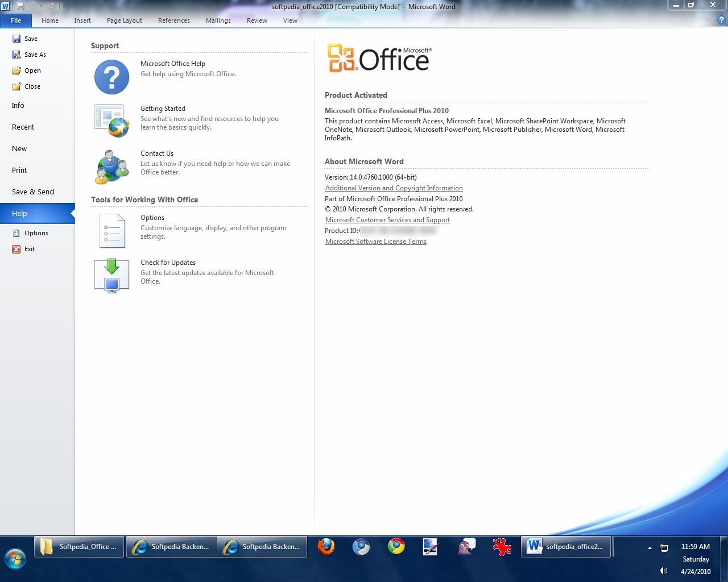Click the network icon in the system tray

click(664, 548)
